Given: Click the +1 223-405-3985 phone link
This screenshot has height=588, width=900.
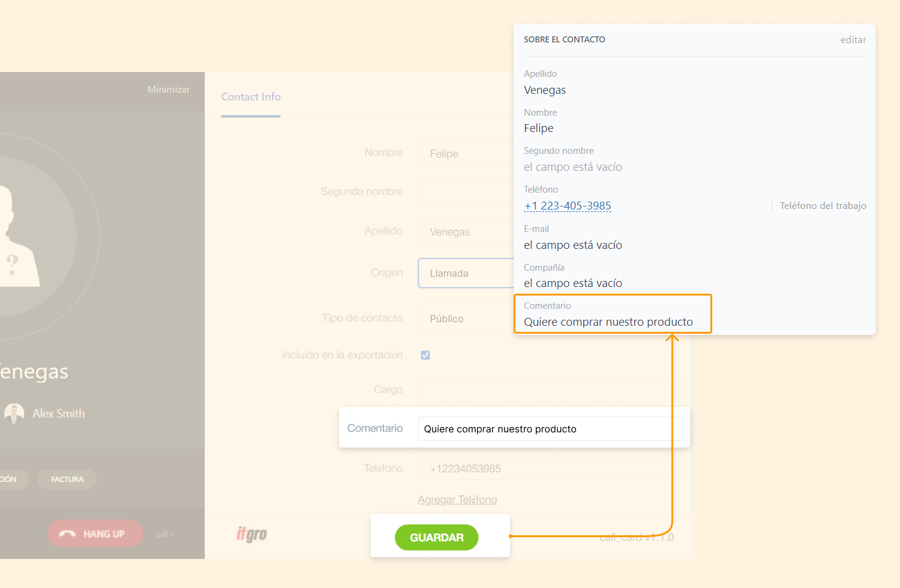Looking at the screenshot, I should (567, 206).
